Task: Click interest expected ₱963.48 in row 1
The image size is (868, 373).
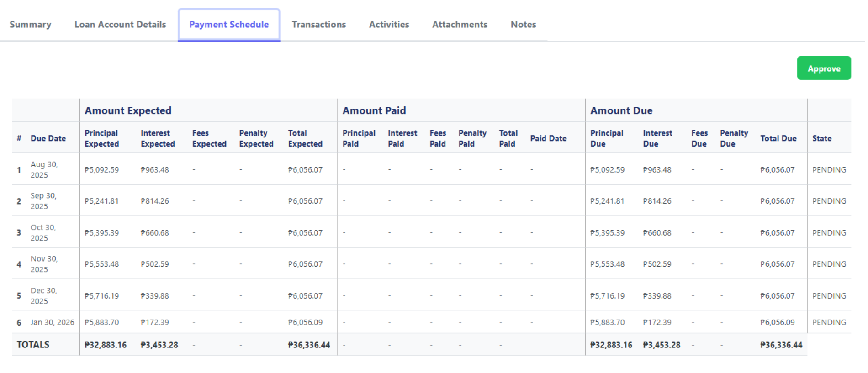Action: coord(155,169)
